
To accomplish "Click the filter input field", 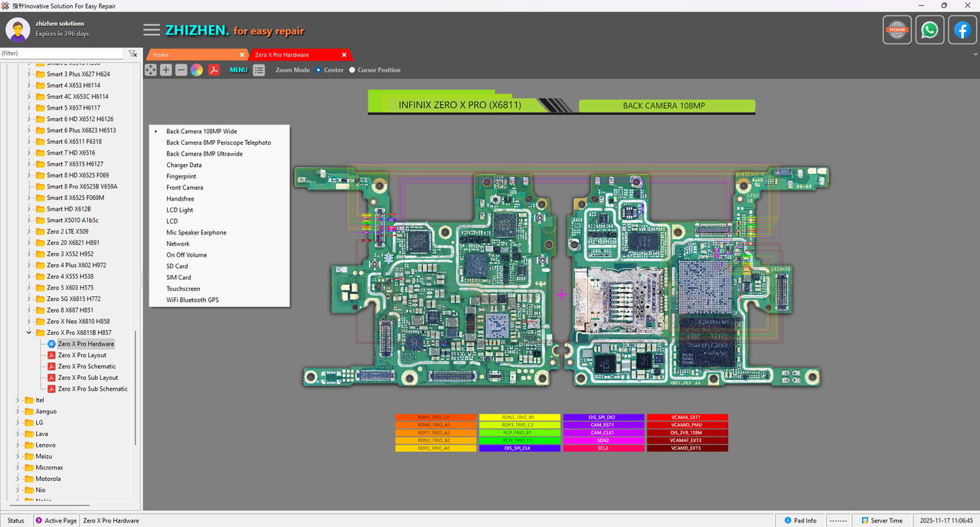I will click(x=61, y=54).
